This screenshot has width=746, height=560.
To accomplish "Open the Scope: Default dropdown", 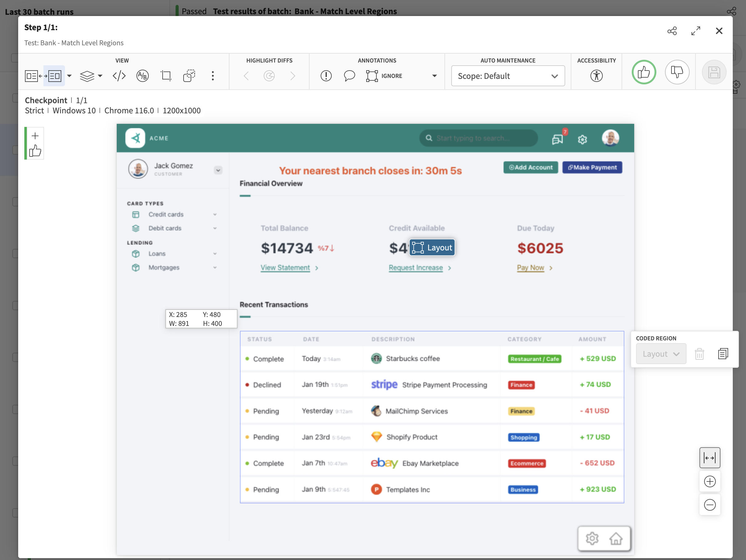I will (508, 76).
